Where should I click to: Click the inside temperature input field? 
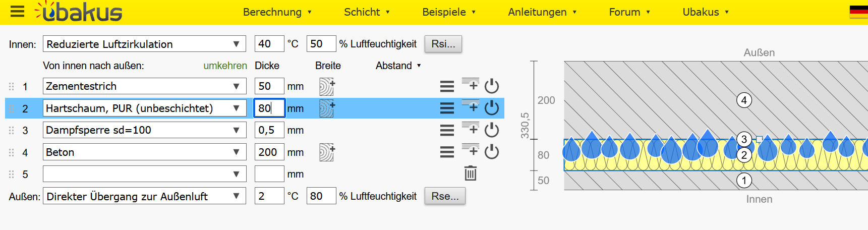(x=269, y=44)
